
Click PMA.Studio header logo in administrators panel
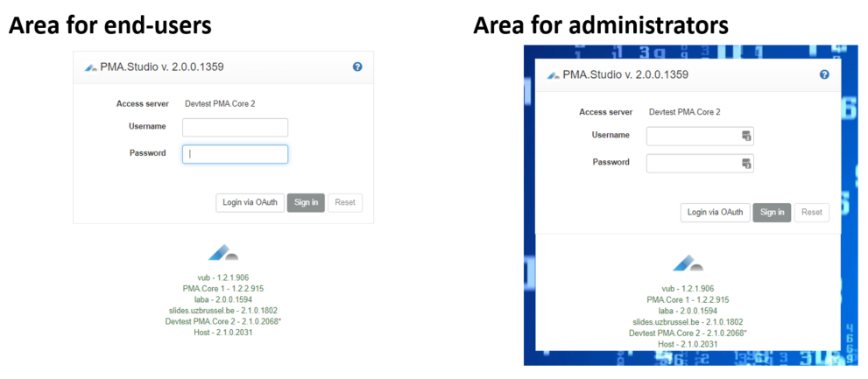click(553, 75)
